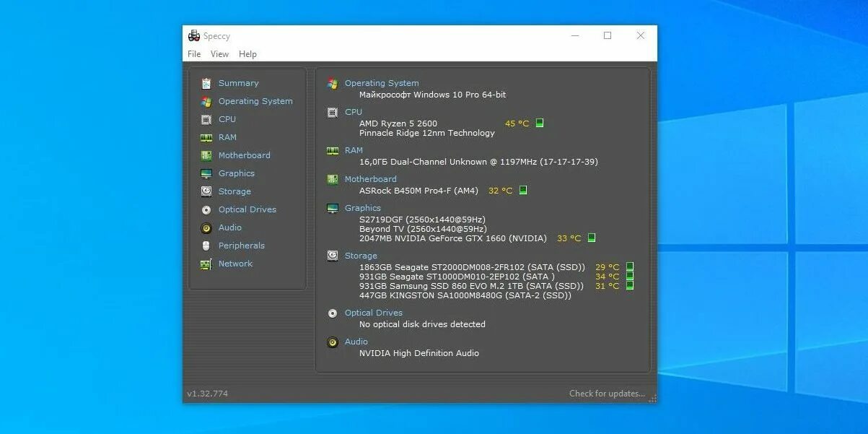The width and height of the screenshot is (868, 434).
Task: Click the Graphics section icon in summary panel
Action: pos(333,208)
